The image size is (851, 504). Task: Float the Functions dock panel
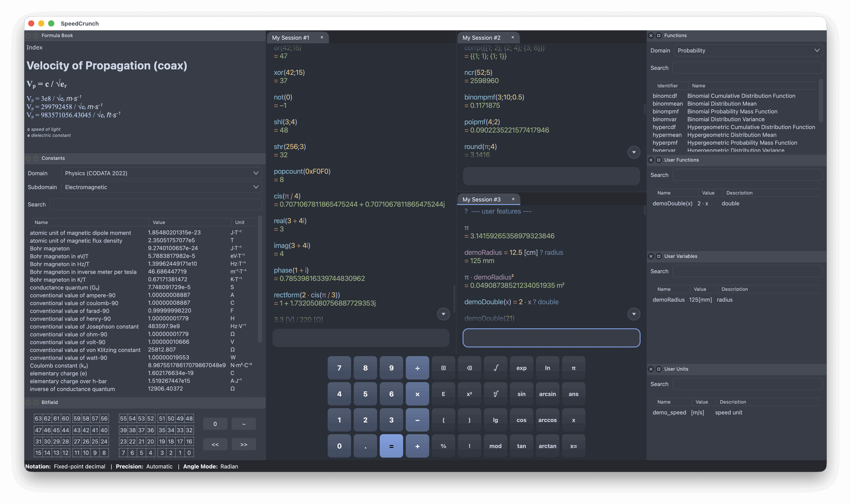pyautogui.click(x=659, y=35)
